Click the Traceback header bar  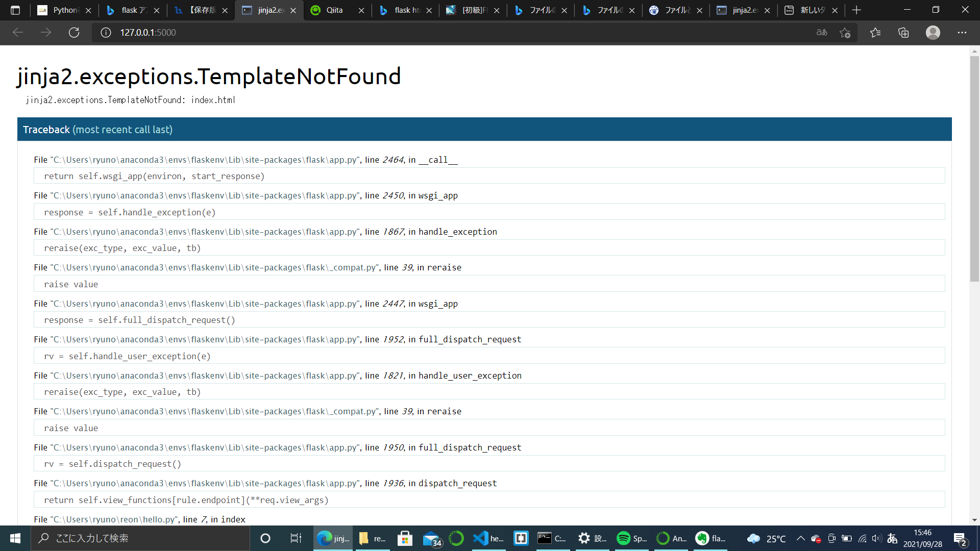[x=484, y=129]
